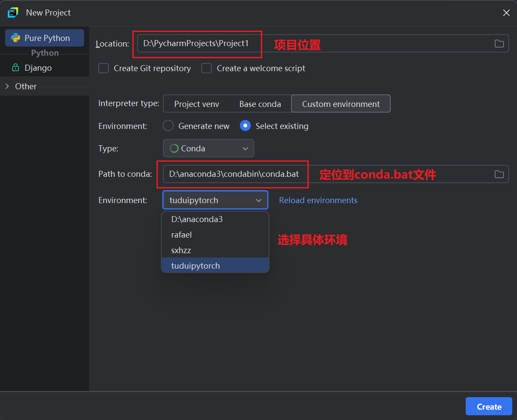Switch to Project venv interpreter type
The width and height of the screenshot is (517, 420).
pos(197,104)
